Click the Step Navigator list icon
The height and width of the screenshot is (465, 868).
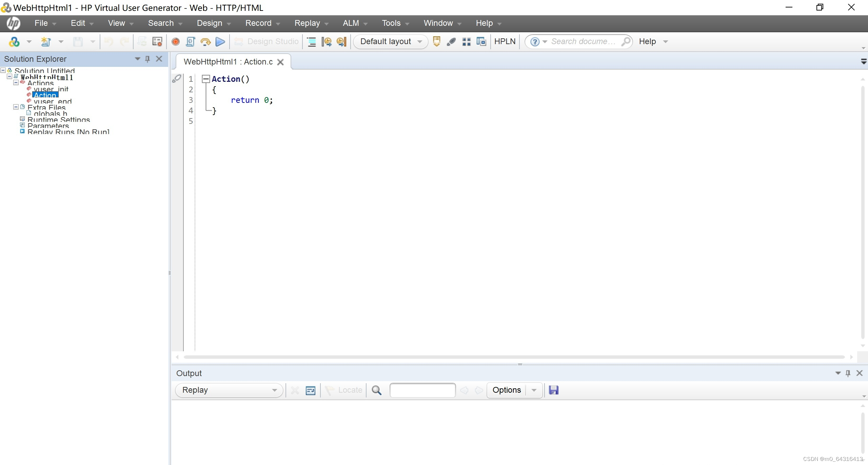coord(311,41)
